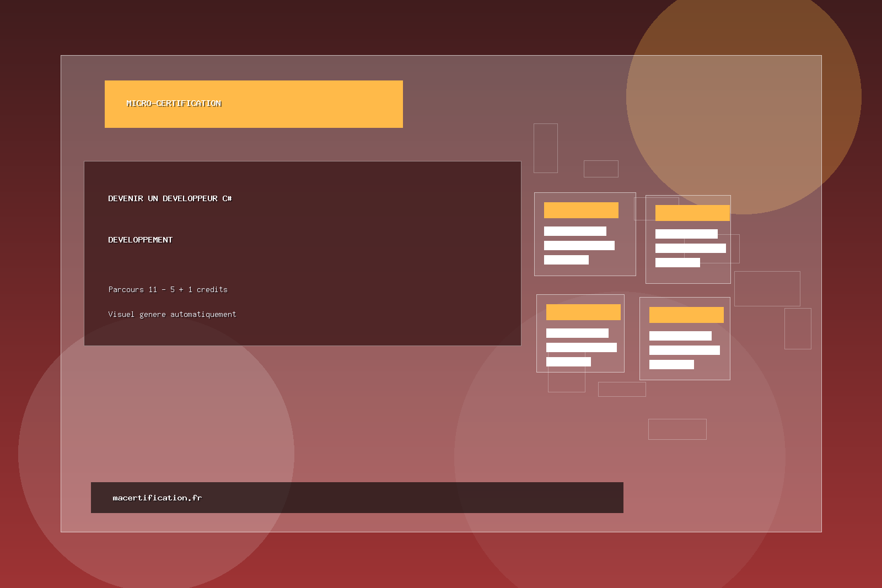Select tall outlined rectangle above the cards
Viewport: 882px width, 588px height.
click(x=545, y=148)
